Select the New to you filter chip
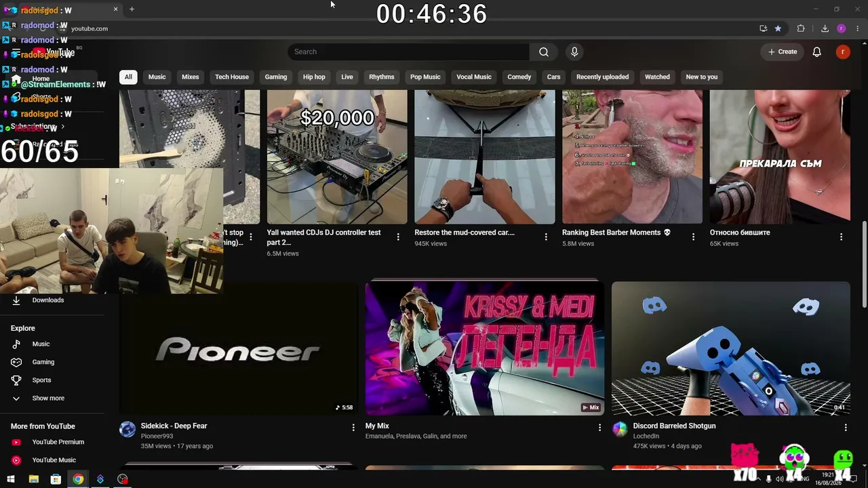Image resolution: width=868 pixels, height=488 pixels. (702, 77)
